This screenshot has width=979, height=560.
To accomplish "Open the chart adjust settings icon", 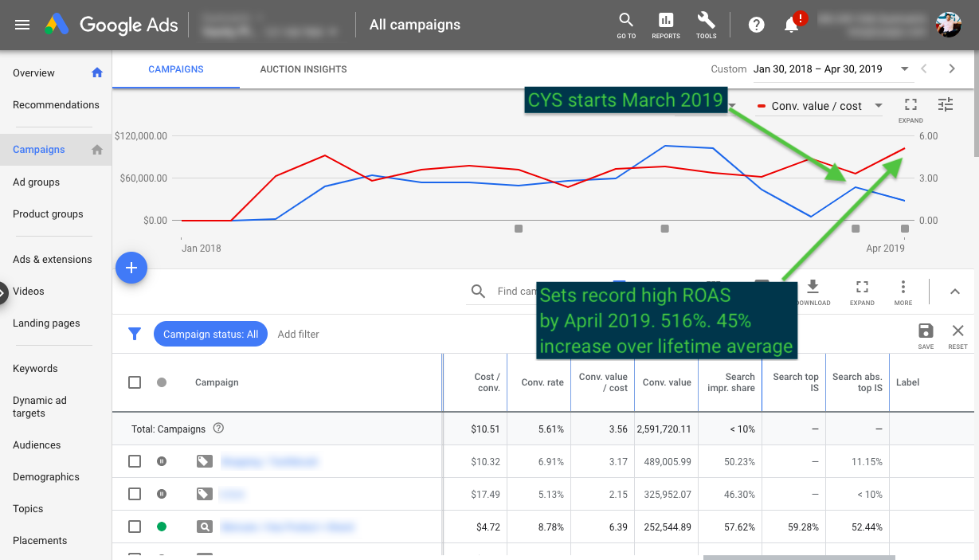I will pos(946,104).
